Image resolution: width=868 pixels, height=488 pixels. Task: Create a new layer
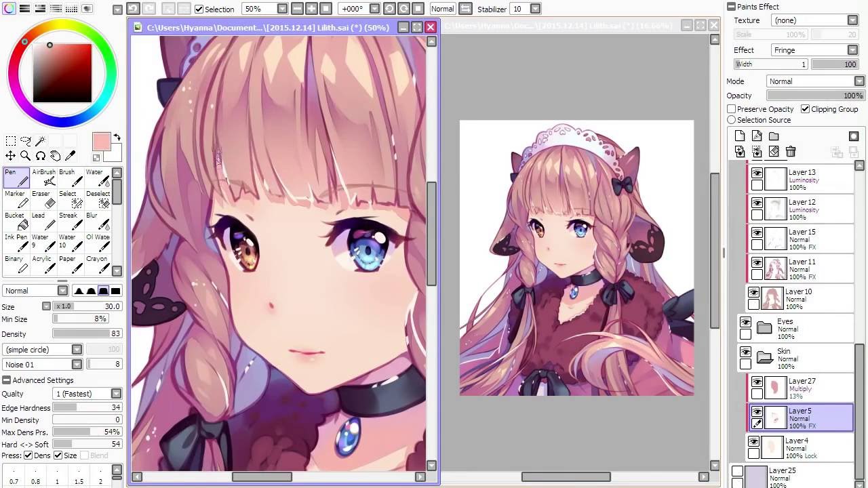coord(740,136)
